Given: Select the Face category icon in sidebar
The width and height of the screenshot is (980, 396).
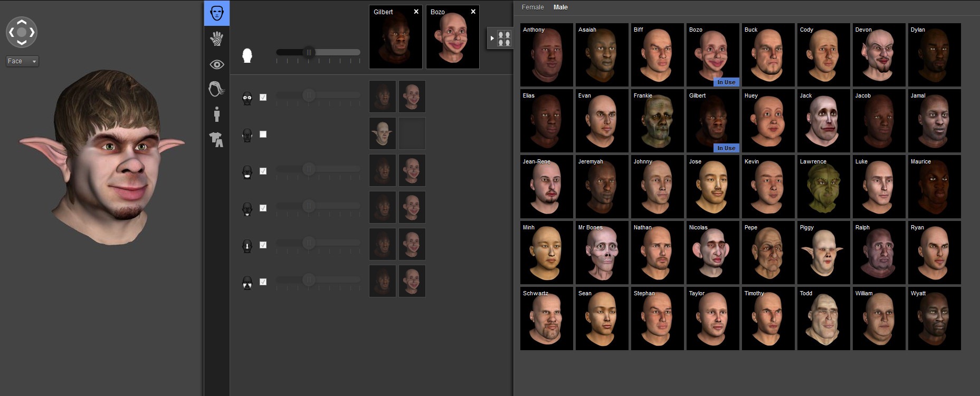Looking at the screenshot, I should [x=216, y=13].
